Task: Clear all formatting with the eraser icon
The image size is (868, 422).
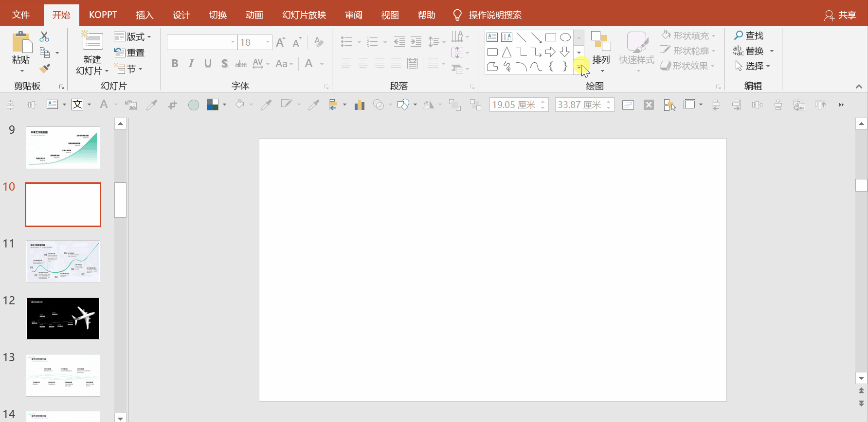Action: 319,42
